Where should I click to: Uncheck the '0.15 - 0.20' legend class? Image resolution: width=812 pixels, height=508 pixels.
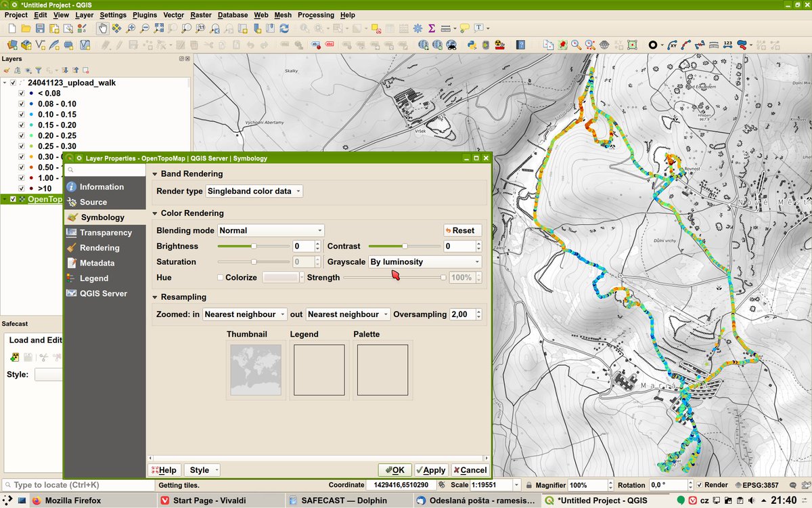click(x=22, y=125)
